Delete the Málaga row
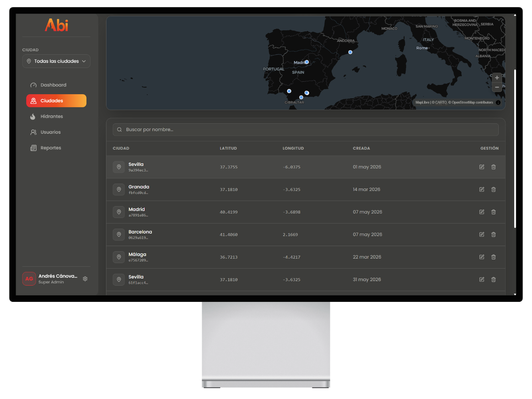This screenshot has height=399, width=532. pos(494,257)
